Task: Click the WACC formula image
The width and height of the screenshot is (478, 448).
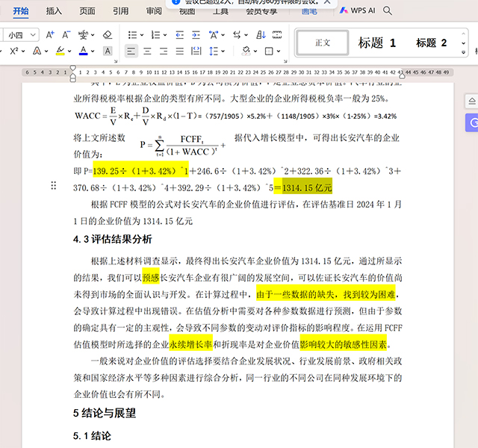Action: point(135,116)
